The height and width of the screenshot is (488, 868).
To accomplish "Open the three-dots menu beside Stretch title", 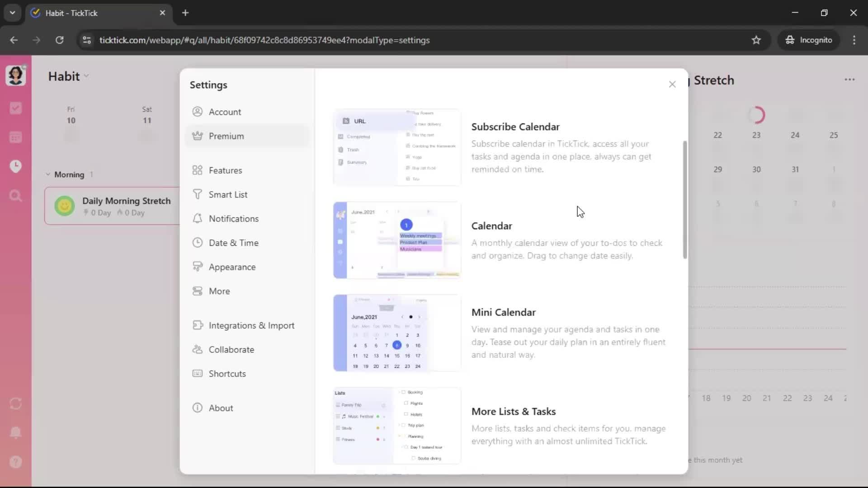I will click(x=849, y=80).
